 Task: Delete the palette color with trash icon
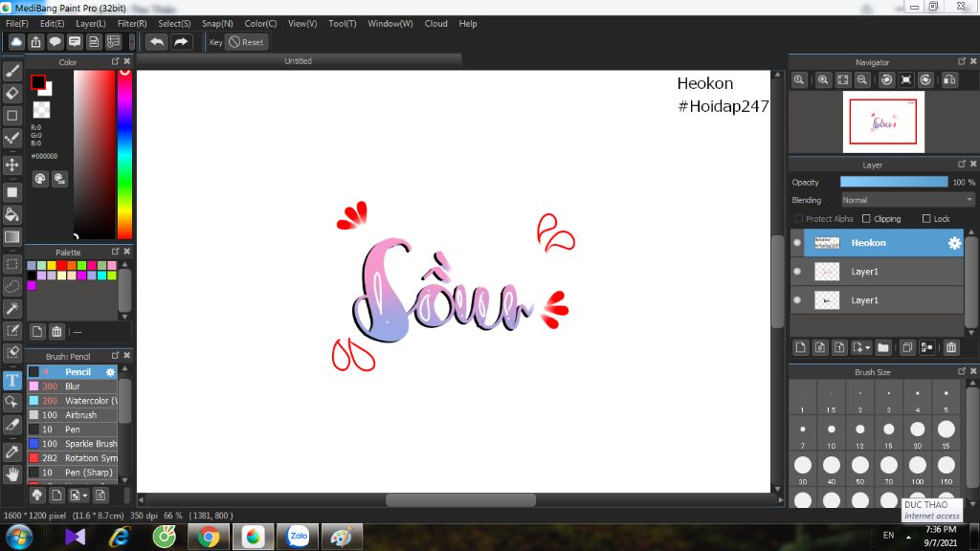click(x=56, y=332)
